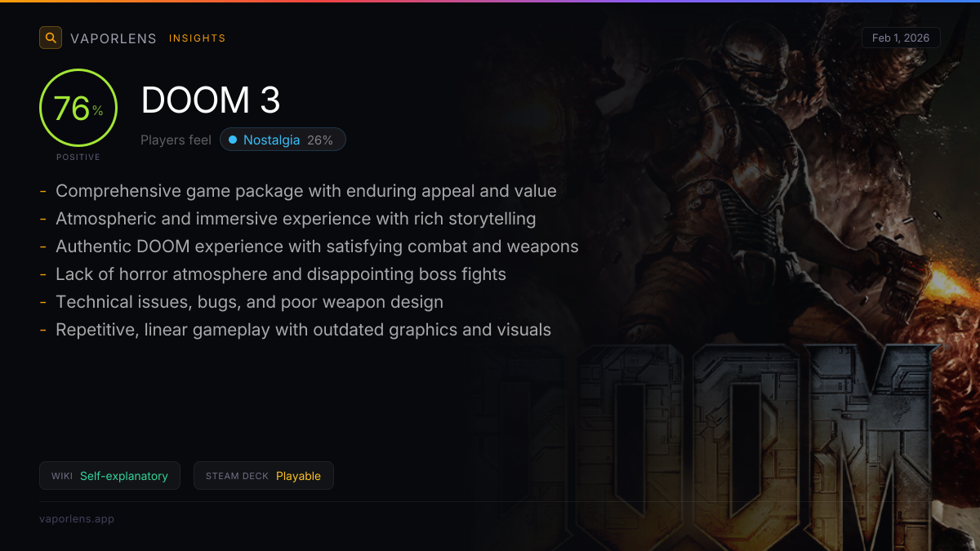
Task: Click the POSITIVE label under the score
Action: pos(78,157)
